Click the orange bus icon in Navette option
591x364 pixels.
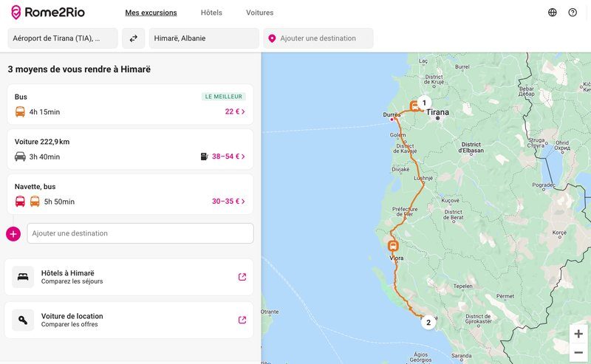pyautogui.click(x=35, y=202)
